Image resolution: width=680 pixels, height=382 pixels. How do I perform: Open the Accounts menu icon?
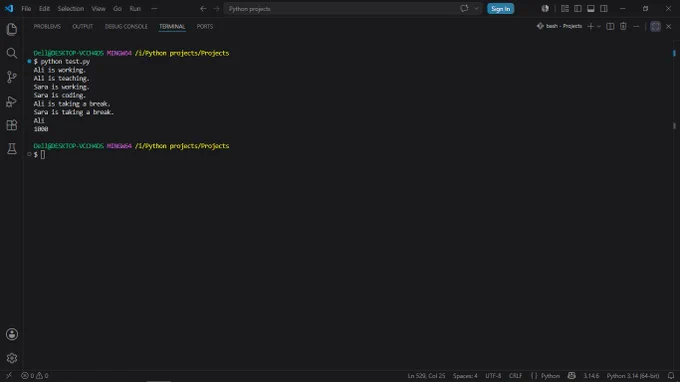click(12, 334)
